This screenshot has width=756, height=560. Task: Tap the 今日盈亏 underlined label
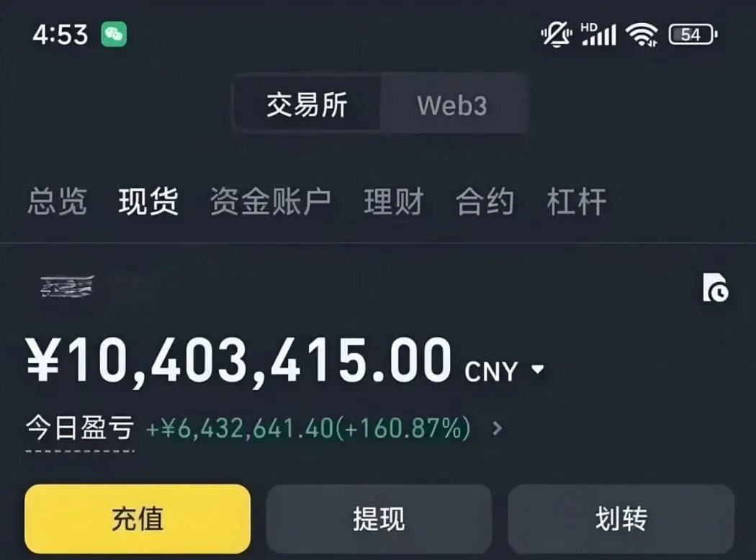pyautogui.click(x=79, y=428)
